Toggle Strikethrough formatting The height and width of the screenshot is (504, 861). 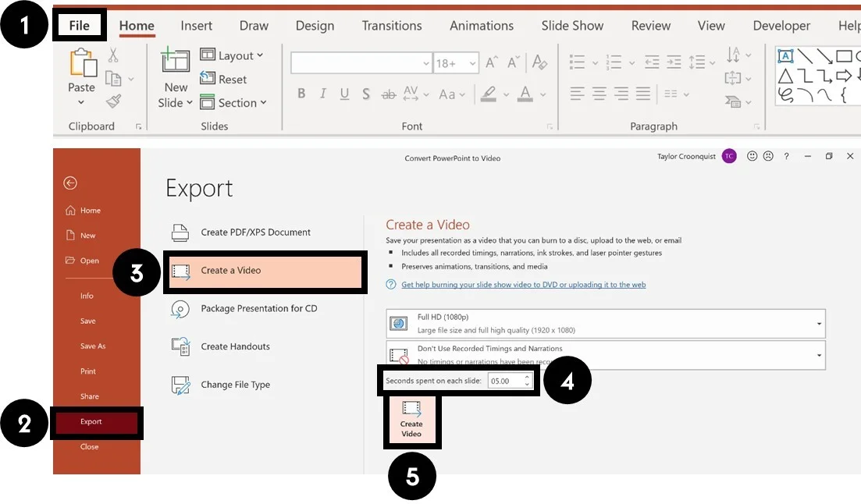(388, 94)
